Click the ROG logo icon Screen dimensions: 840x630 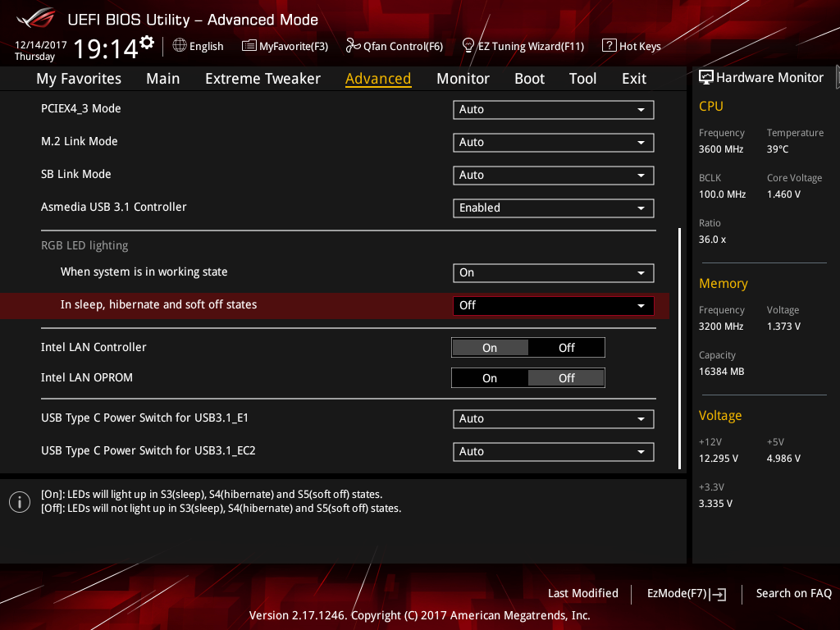(x=36, y=18)
